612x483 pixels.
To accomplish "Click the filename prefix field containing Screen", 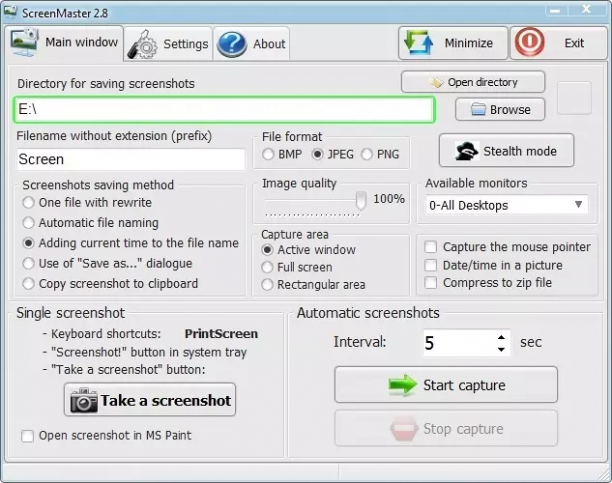I will click(x=131, y=159).
